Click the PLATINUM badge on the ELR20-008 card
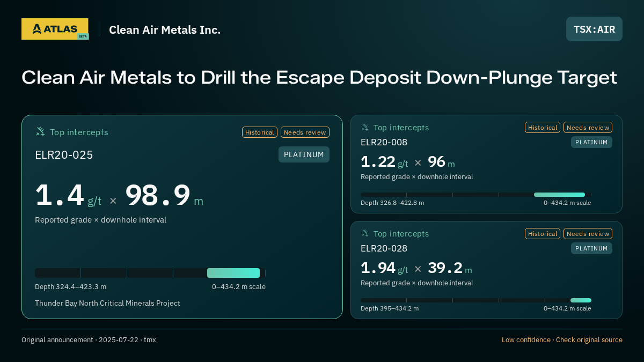The width and height of the screenshot is (644, 362). click(591, 142)
